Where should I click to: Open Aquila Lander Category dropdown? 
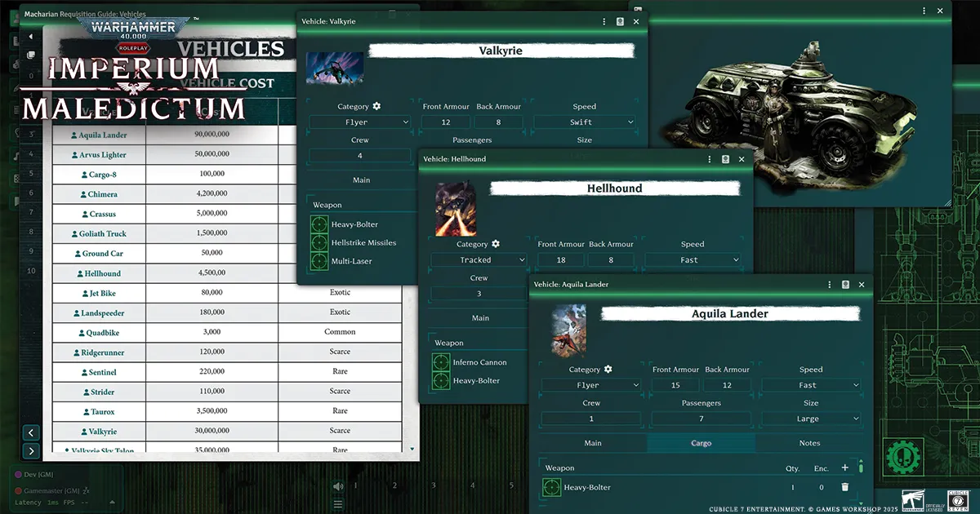point(591,385)
